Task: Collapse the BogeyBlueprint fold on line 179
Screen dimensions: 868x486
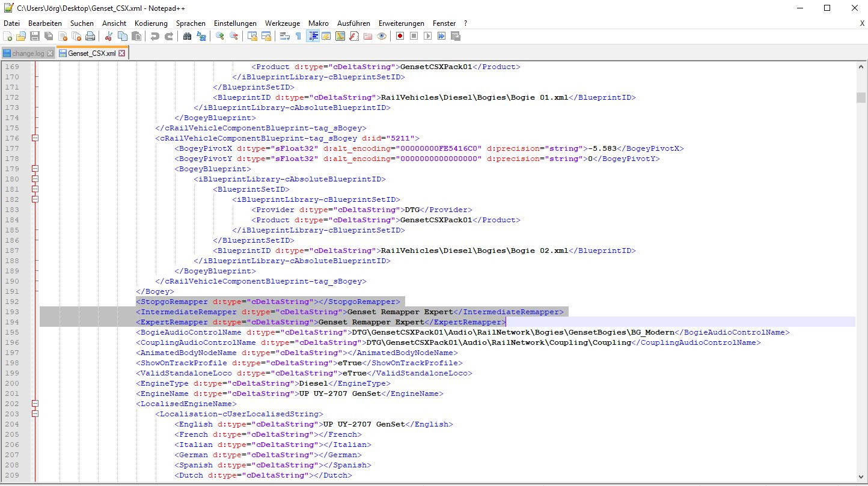Action: pos(35,169)
